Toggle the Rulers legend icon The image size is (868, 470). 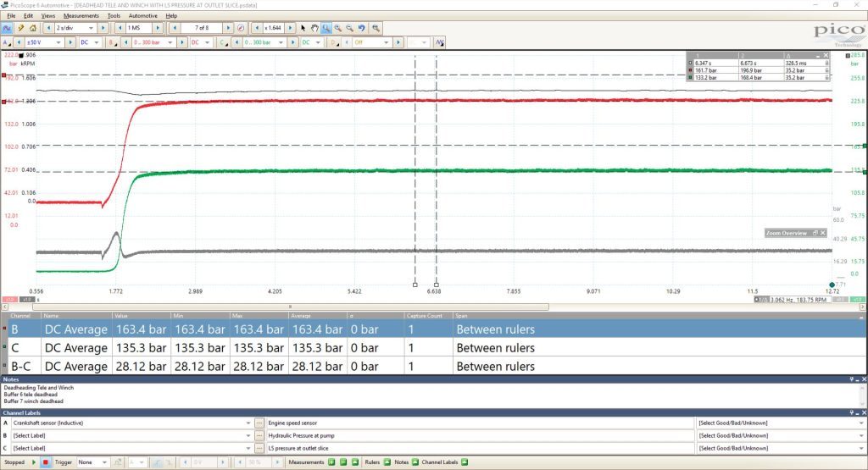pos(387,462)
